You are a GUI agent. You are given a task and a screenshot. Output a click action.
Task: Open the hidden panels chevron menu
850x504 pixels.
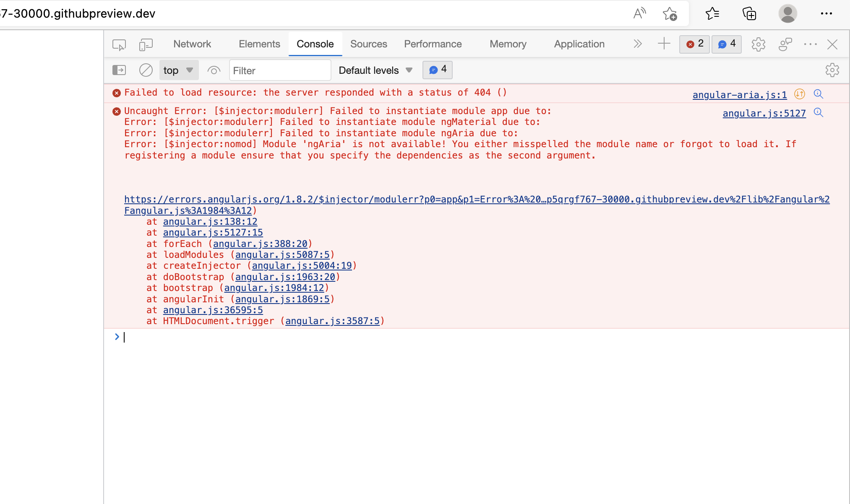click(638, 44)
